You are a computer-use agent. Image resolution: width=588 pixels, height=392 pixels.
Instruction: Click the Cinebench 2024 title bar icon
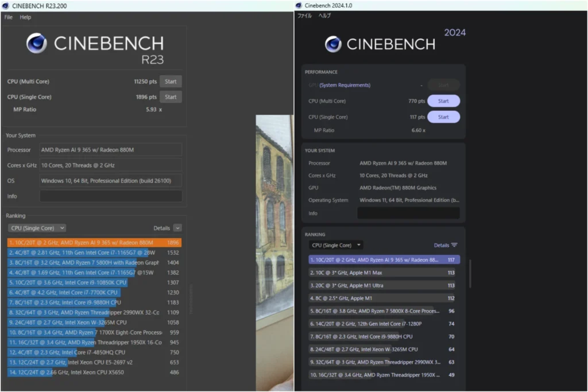pos(299,6)
